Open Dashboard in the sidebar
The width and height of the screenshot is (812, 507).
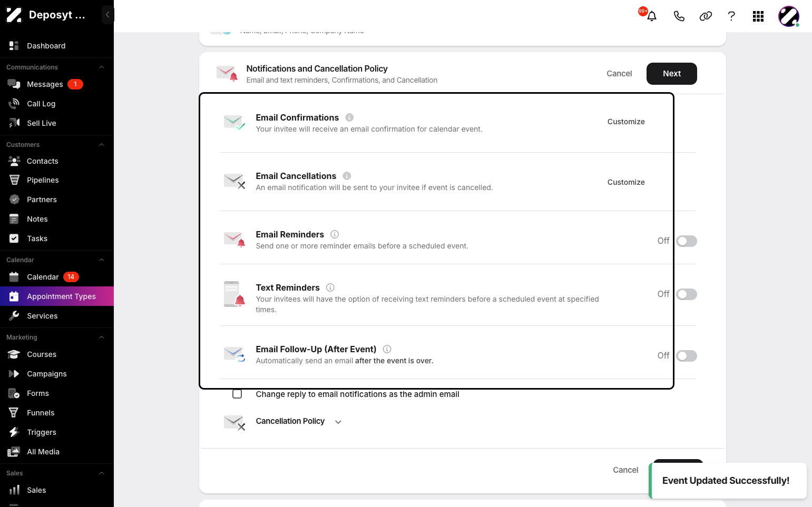click(x=57, y=46)
